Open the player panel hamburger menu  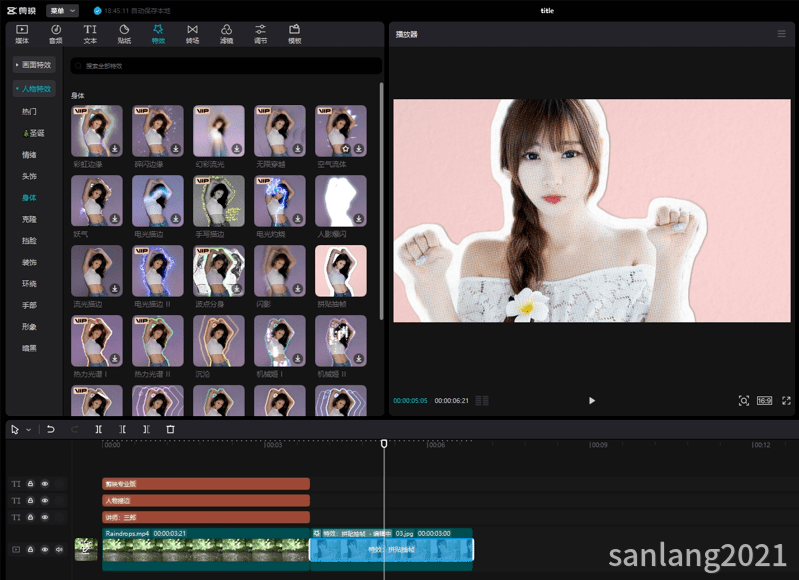pyautogui.click(x=781, y=34)
